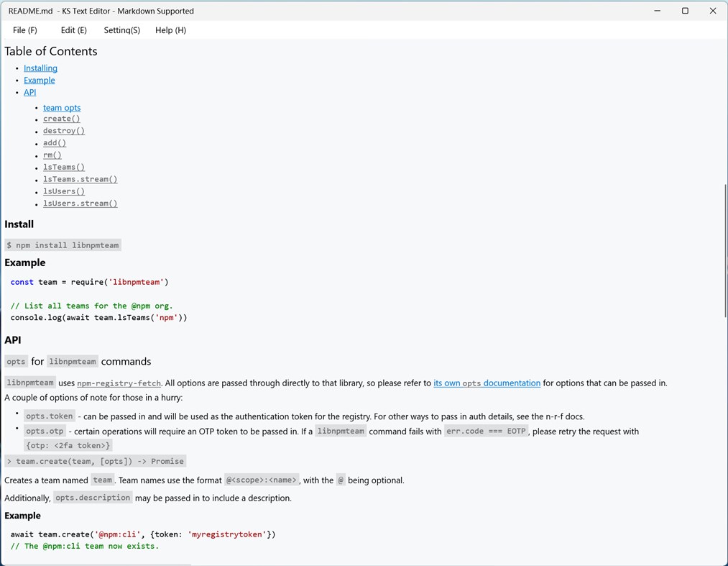The height and width of the screenshot is (566, 728).
Task: Open the lsUsers() link
Action: coord(63,191)
